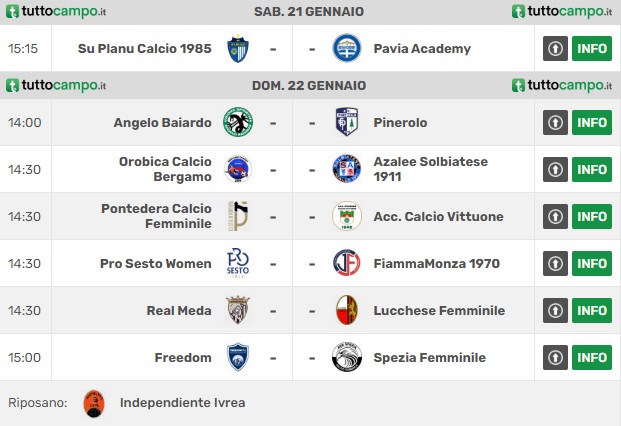Go to the Acc. Calcio Vittuone team name
Image resolution: width=621 pixels, height=426 pixels.
point(438,217)
